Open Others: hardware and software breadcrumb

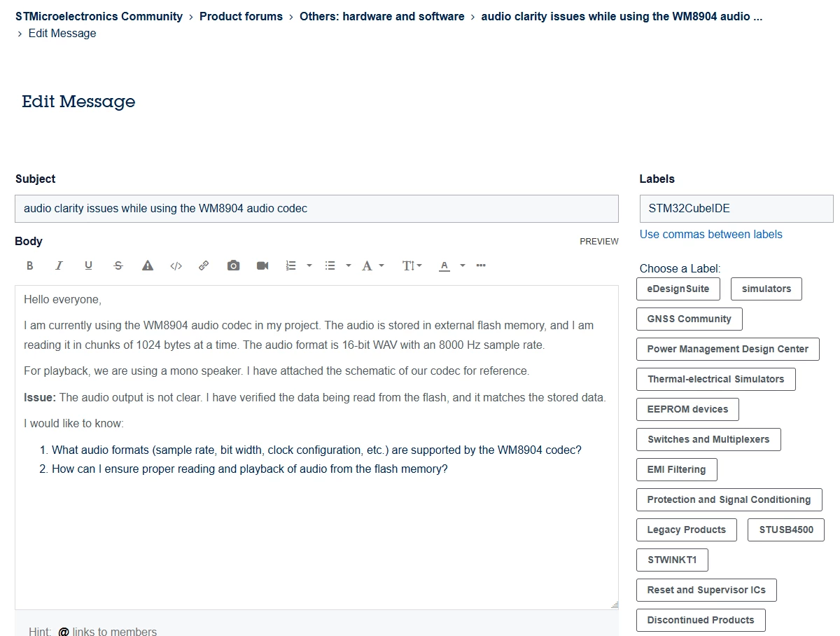click(x=382, y=16)
